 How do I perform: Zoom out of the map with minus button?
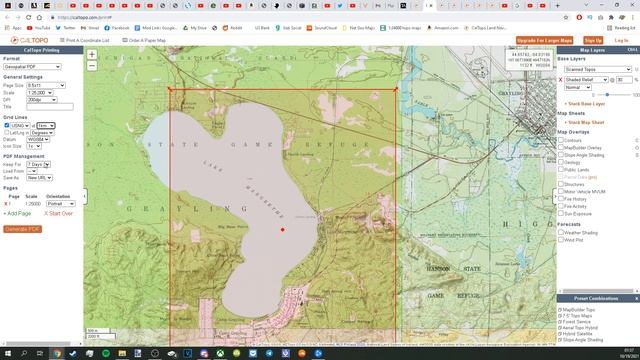[x=92, y=66]
